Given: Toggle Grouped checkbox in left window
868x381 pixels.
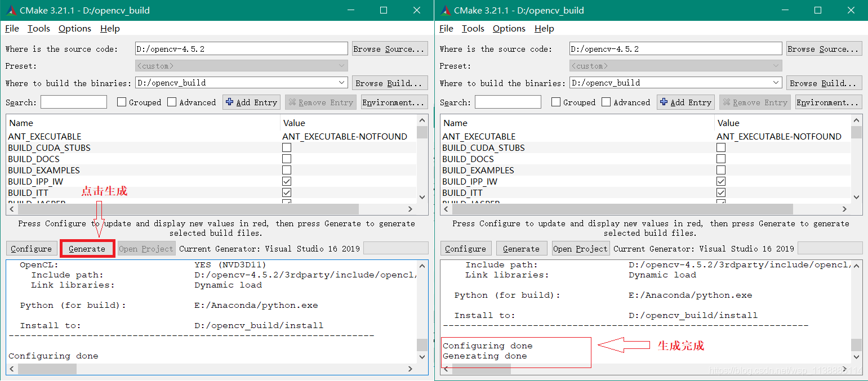Looking at the screenshot, I should coord(122,102).
